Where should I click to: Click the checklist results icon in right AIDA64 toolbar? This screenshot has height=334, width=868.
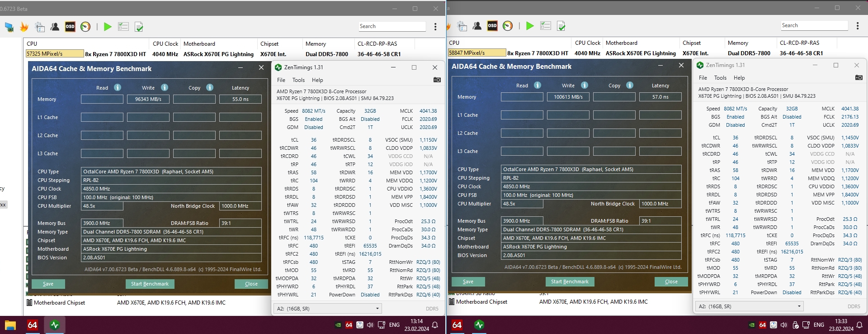546,26
